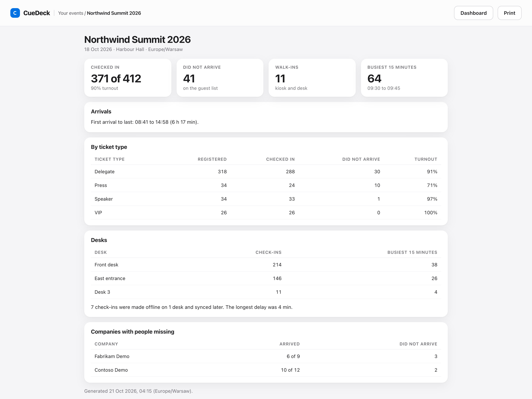
Task: Open the Dashboard button
Action: click(x=473, y=13)
